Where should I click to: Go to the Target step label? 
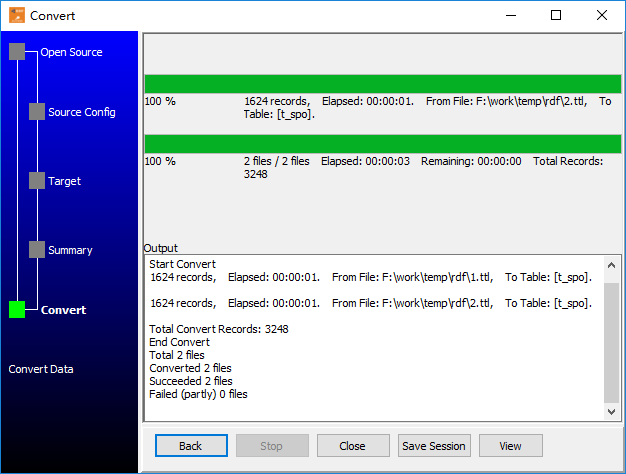[x=64, y=181]
